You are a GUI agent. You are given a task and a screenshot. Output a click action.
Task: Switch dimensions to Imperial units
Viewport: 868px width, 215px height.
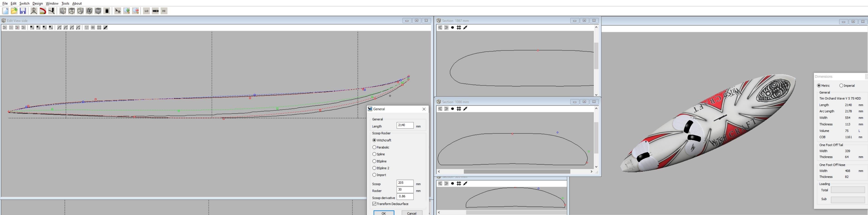tap(841, 86)
